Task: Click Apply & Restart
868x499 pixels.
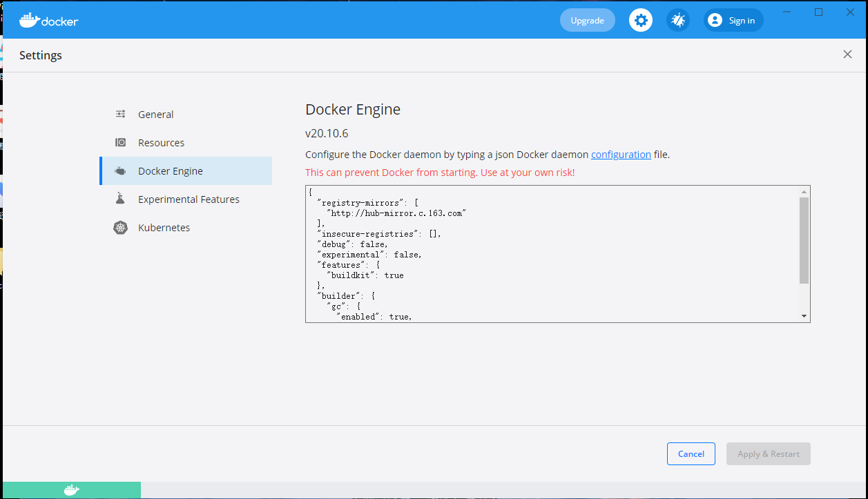Action: [x=768, y=453]
